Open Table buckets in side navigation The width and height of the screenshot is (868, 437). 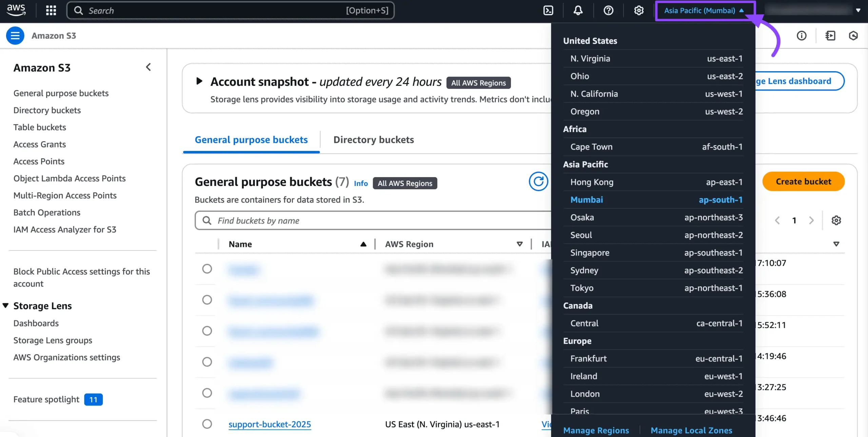(40, 127)
